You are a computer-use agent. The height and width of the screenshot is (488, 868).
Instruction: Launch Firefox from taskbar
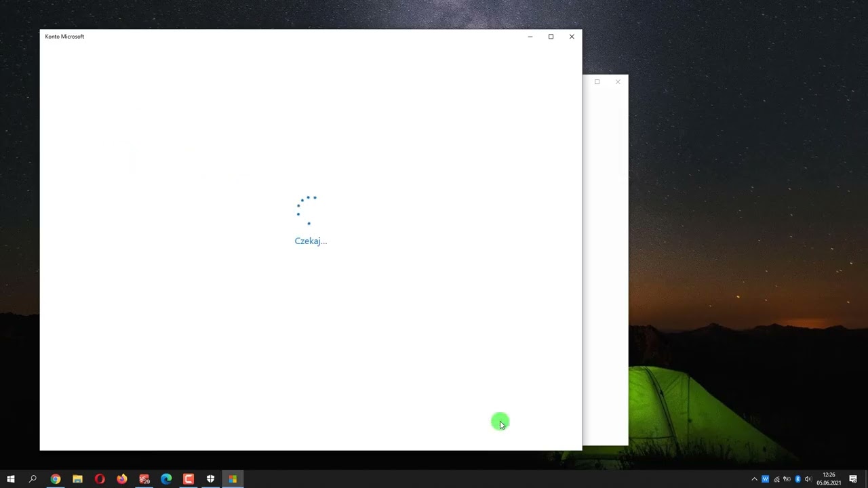(122, 479)
